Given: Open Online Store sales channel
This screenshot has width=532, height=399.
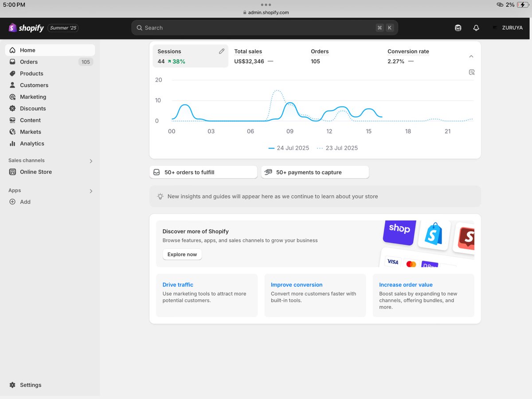Looking at the screenshot, I should tap(50, 172).
